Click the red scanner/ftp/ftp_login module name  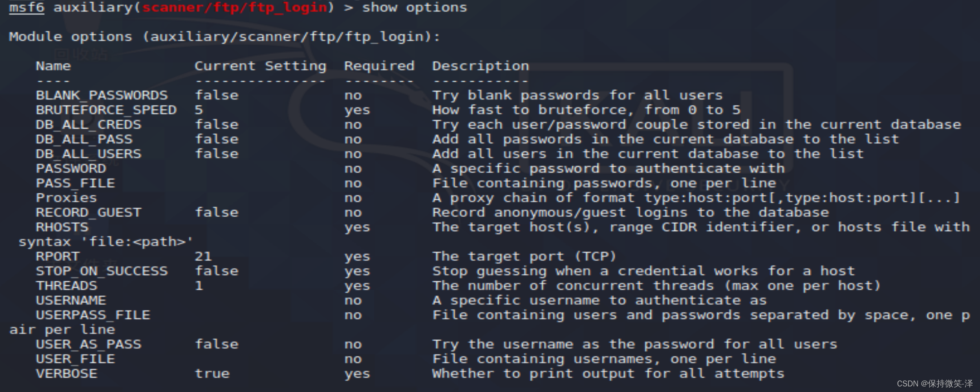tap(235, 8)
